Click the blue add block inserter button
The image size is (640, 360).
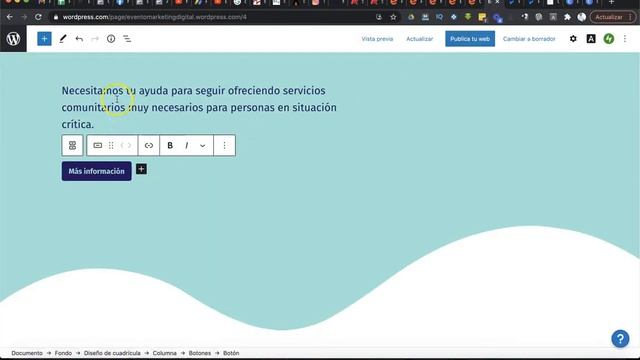44,39
